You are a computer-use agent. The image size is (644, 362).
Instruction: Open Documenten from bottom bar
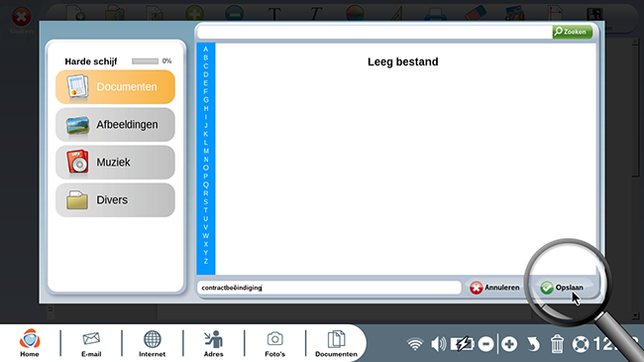coord(336,343)
